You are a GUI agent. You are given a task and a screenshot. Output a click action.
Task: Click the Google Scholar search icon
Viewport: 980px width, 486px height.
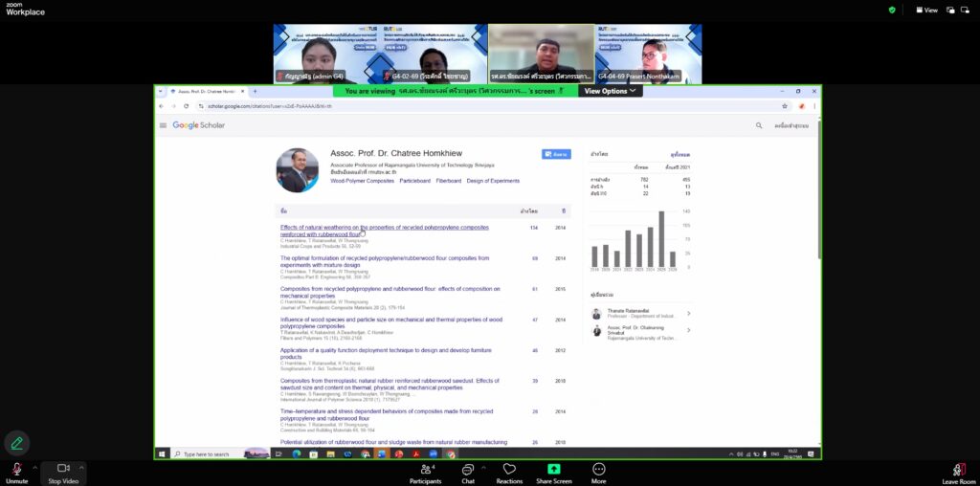tap(759, 125)
